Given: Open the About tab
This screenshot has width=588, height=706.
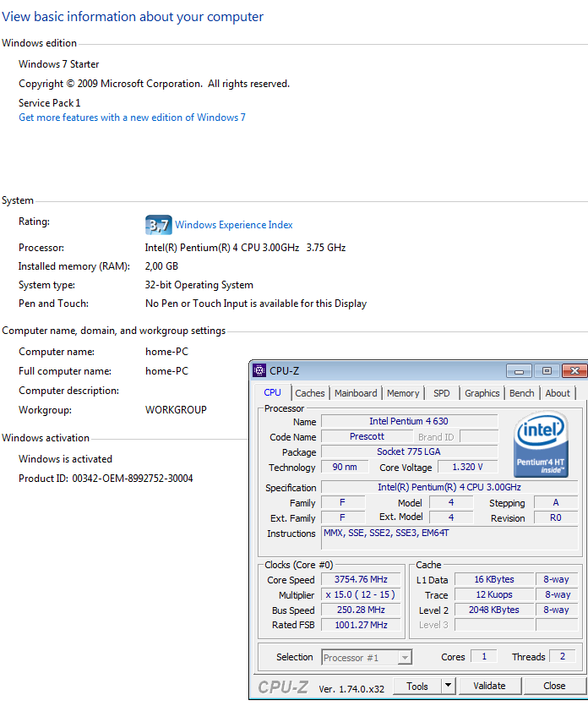Looking at the screenshot, I should click(x=558, y=393).
